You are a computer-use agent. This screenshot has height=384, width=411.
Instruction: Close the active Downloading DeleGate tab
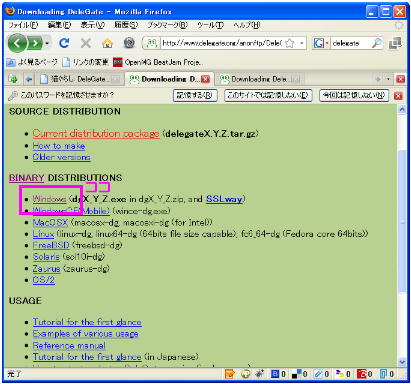point(206,79)
